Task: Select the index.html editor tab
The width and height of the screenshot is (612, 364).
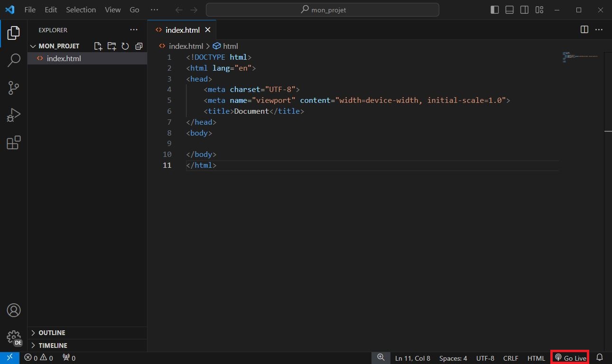Action: (182, 30)
